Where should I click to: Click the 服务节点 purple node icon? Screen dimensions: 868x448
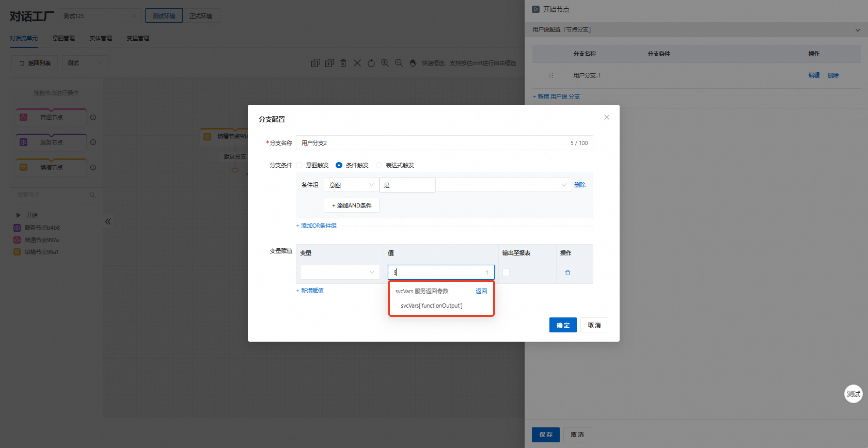pos(23,142)
